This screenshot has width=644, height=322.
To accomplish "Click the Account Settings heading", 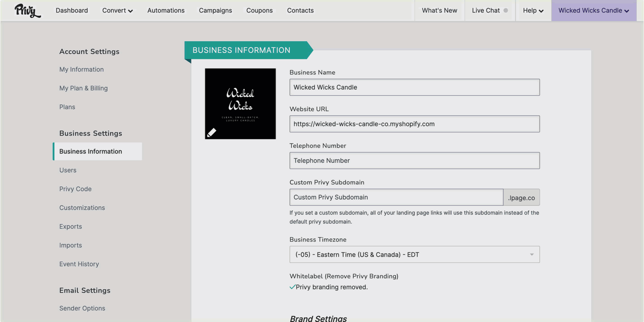I will (89, 51).
